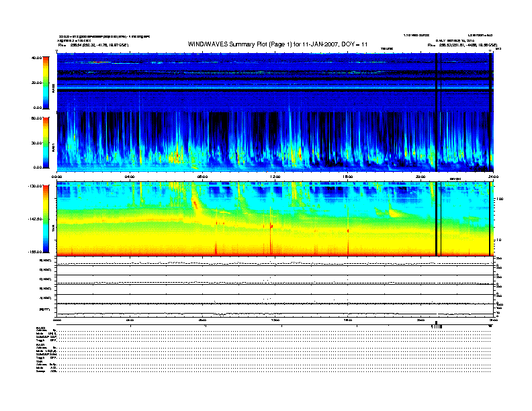This screenshot has height=411, width=532.
Task: Click the RAD2 axis label beside the top spectrogram
Action: pos(54,88)
